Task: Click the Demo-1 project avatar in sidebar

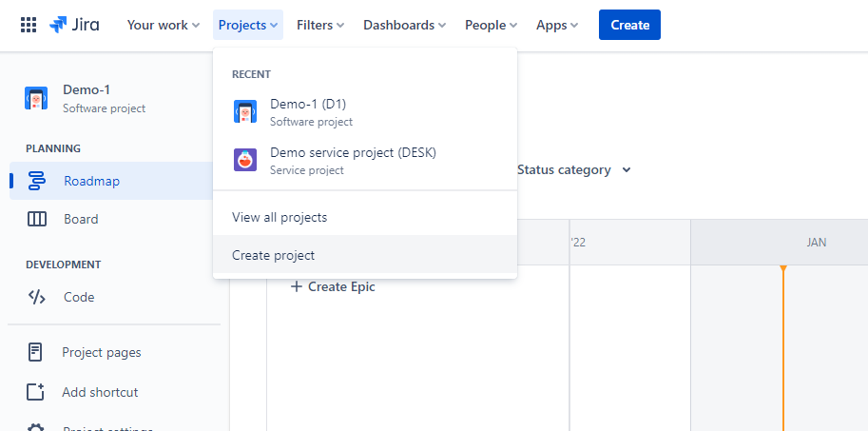Action: click(x=36, y=98)
